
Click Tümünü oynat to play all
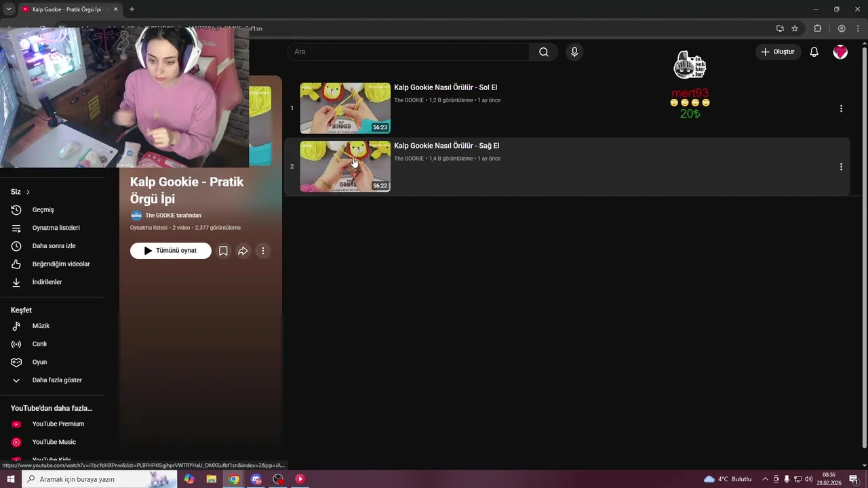coord(171,251)
